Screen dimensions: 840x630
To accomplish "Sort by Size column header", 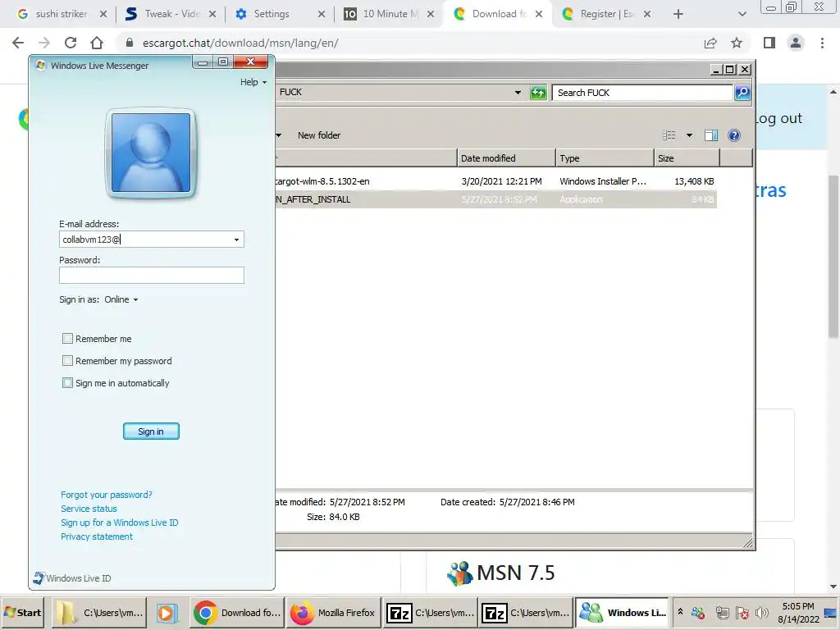I will pos(687,158).
